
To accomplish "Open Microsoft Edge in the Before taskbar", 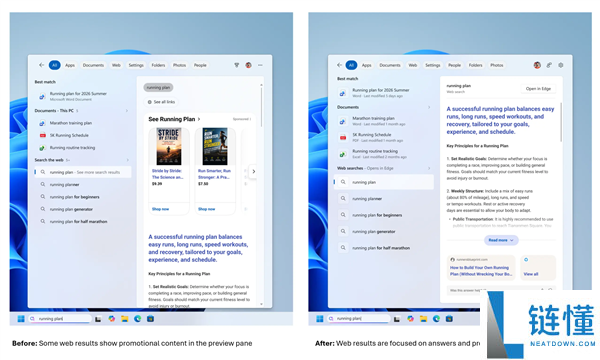I will [x=138, y=319].
